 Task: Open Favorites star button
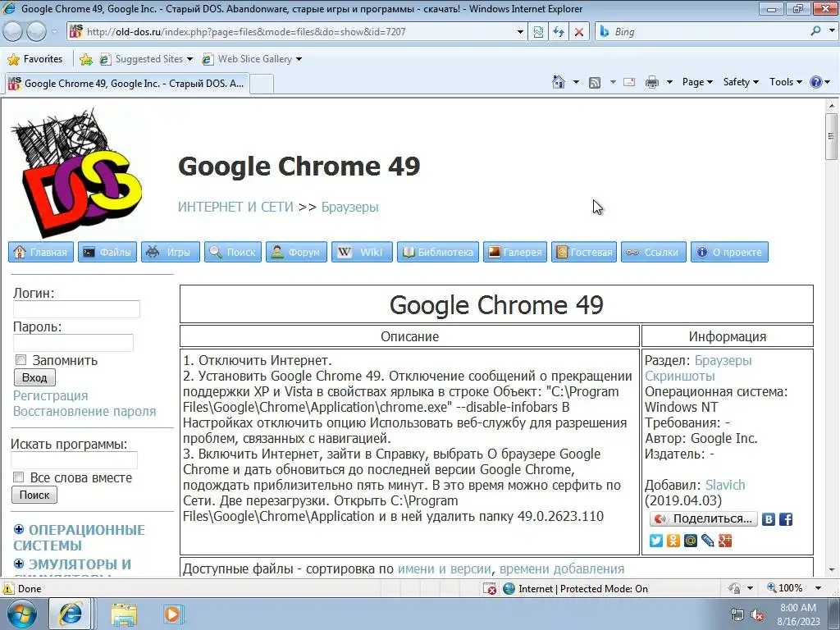point(35,59)
